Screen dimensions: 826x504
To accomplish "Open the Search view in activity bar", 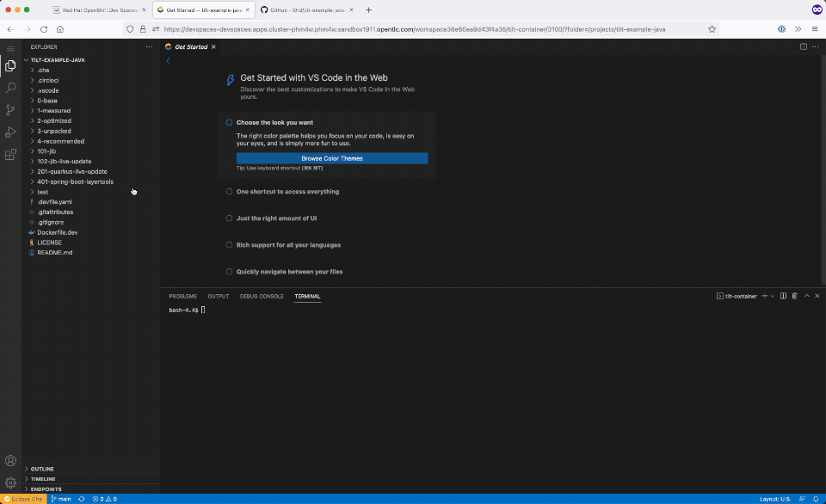I will [x=10, y=88].
